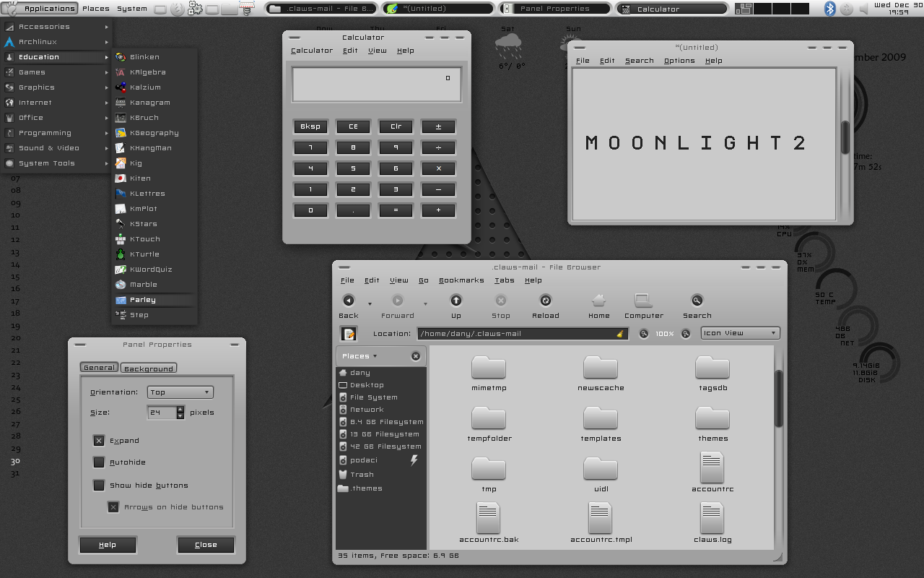The image size is (924, 578).
Task: Click the Location path input field
Action: tap(521, 334)
